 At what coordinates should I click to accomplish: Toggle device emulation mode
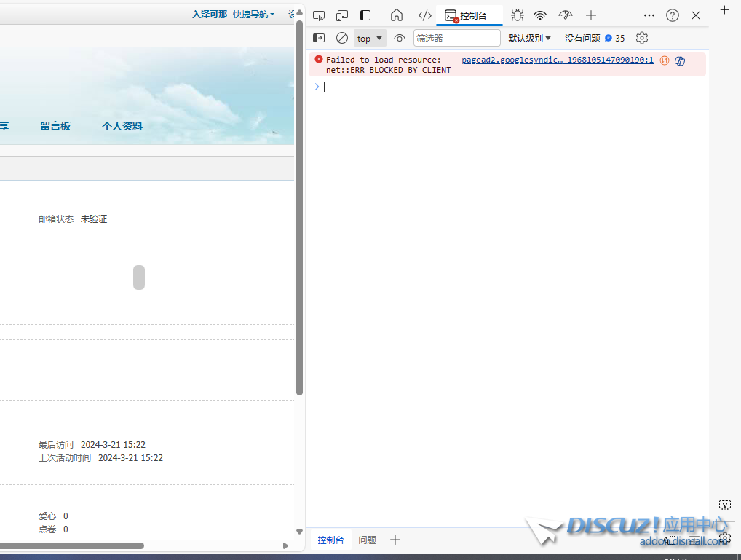coord(342,15)
